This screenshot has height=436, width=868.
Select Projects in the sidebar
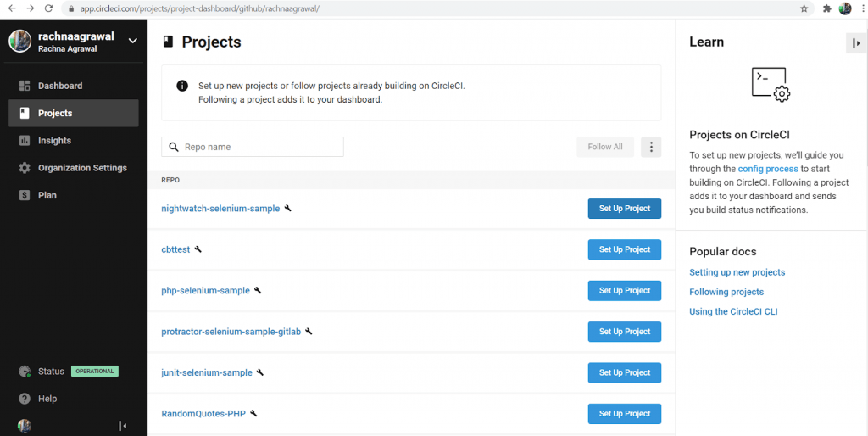(74, 113)
